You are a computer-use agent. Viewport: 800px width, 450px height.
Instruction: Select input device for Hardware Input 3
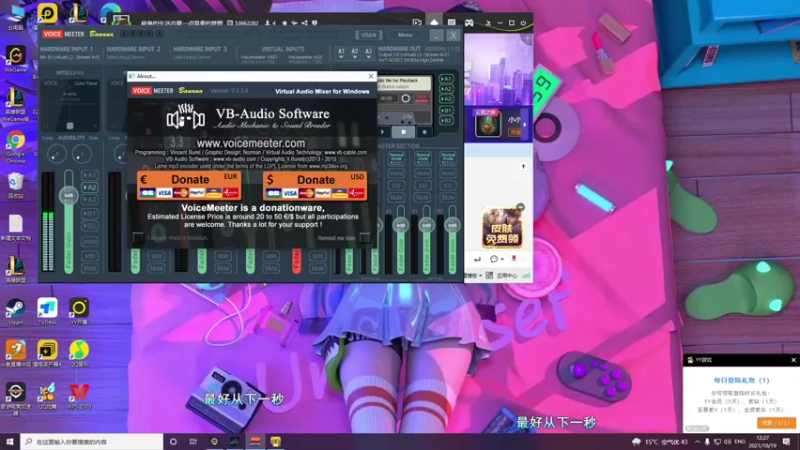(x=192, y=57)
